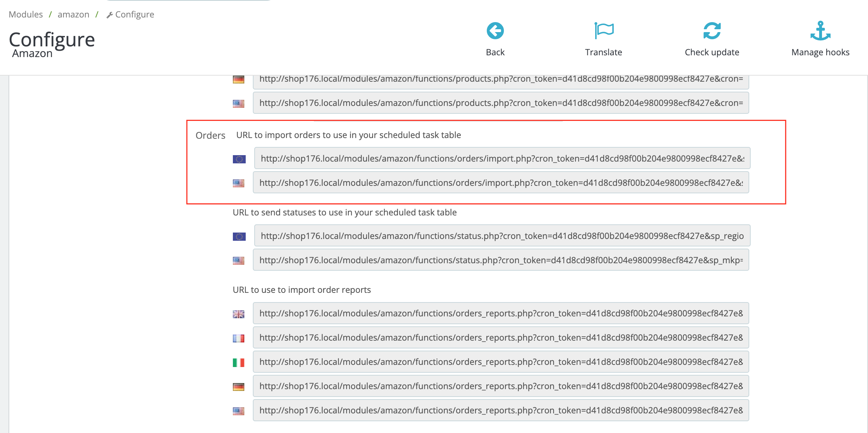
Task: Click 'URL to import orders' description text
Action: click(x=348, y=135)
